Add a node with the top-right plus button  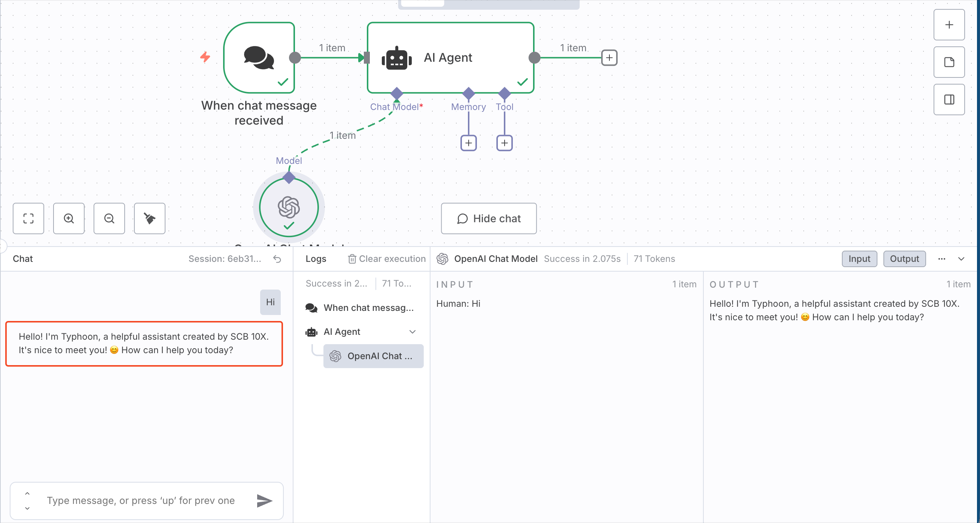point(949,25)
